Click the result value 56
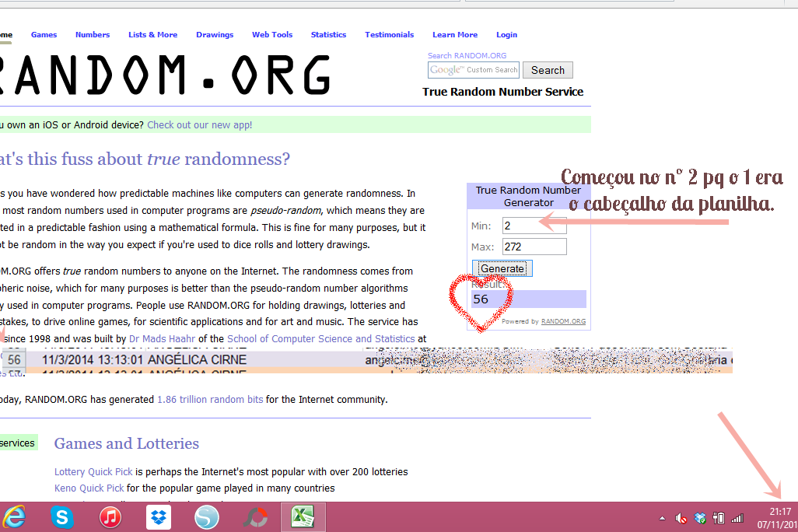This screenshot has height=532, width=798. [x=481, y=299]
